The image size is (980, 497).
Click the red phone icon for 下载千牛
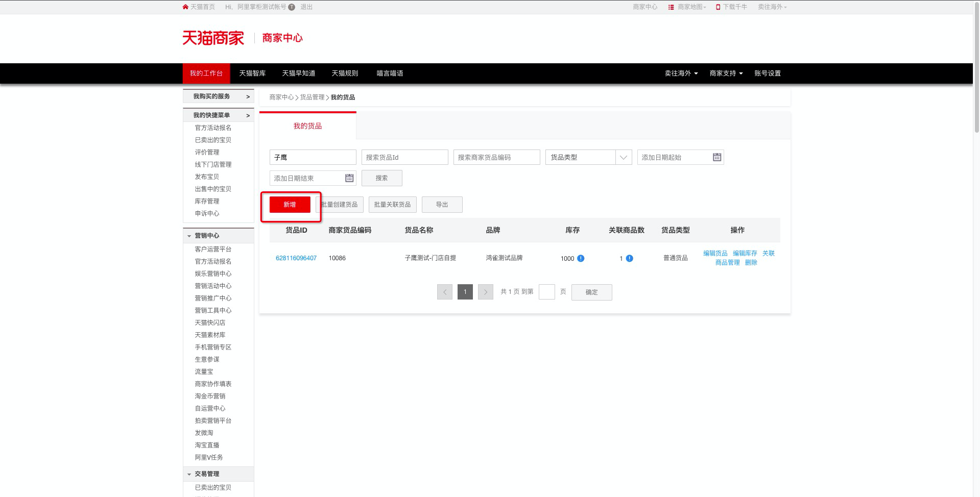[x=718, y=7]
